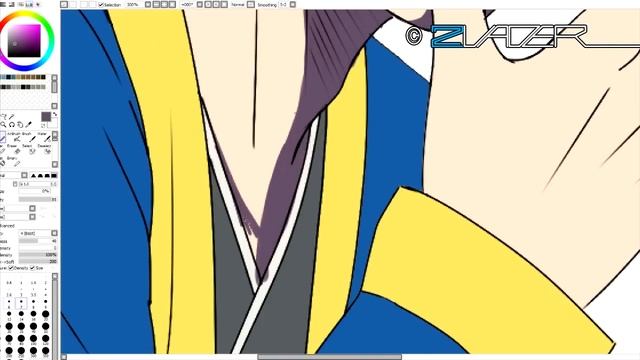Swap foreground and background colors arrow
The image size is (640, 360).
[55, 114]
